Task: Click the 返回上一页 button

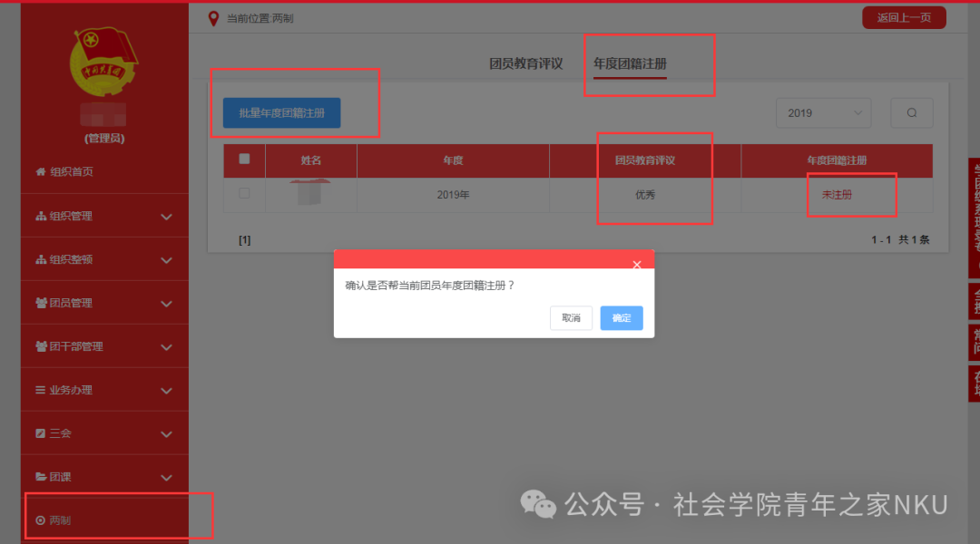Action: coord(904,18)
